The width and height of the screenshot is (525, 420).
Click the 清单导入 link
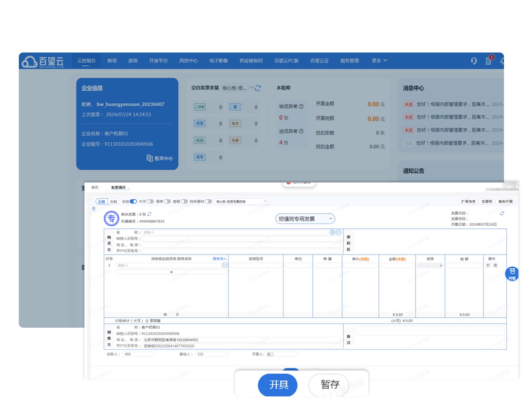[220, 259]
